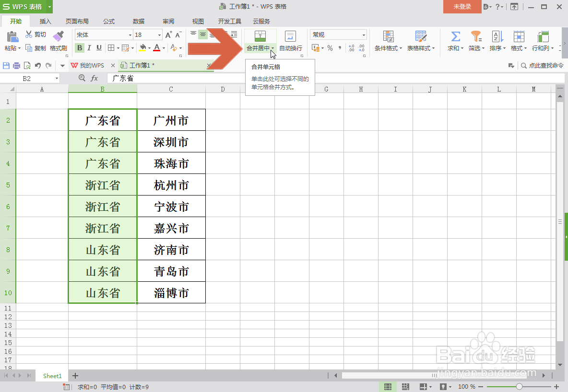Increase font size with A+ icon
568x392 pixels.
coord(168,35)
